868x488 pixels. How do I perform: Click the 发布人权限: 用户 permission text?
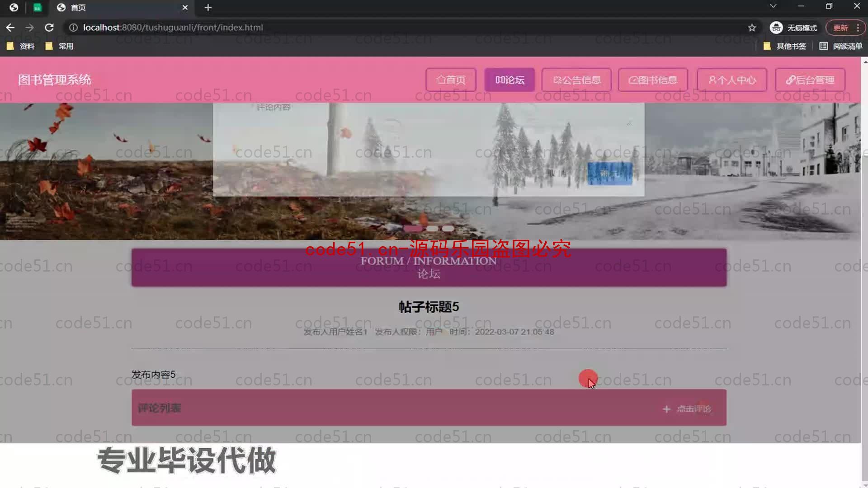pos(409,332)
